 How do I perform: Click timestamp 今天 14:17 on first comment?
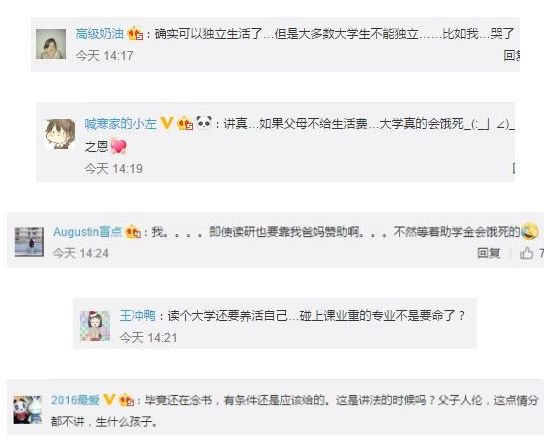click(104, 56)
